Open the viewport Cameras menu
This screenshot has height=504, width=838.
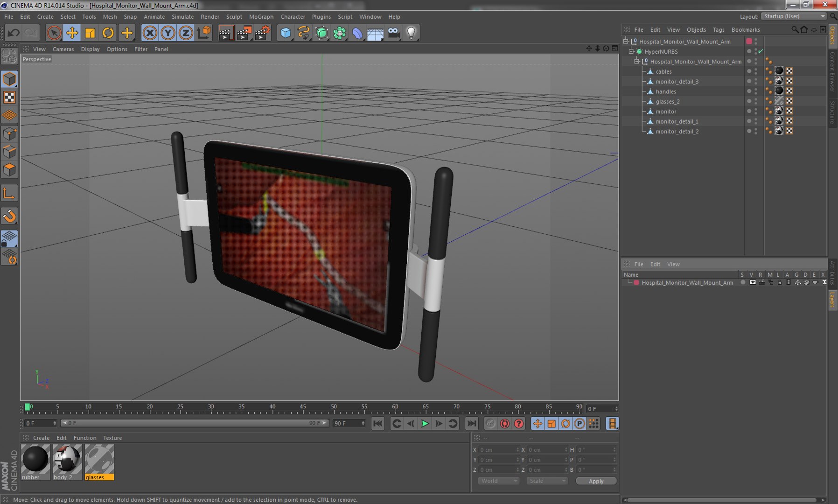click(x=63, y=49)
